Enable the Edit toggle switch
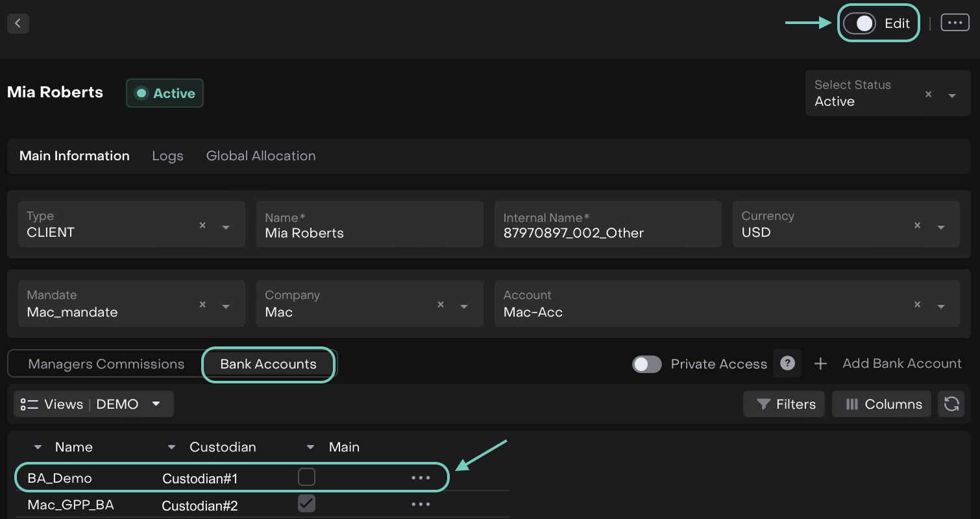 (860, 23)
